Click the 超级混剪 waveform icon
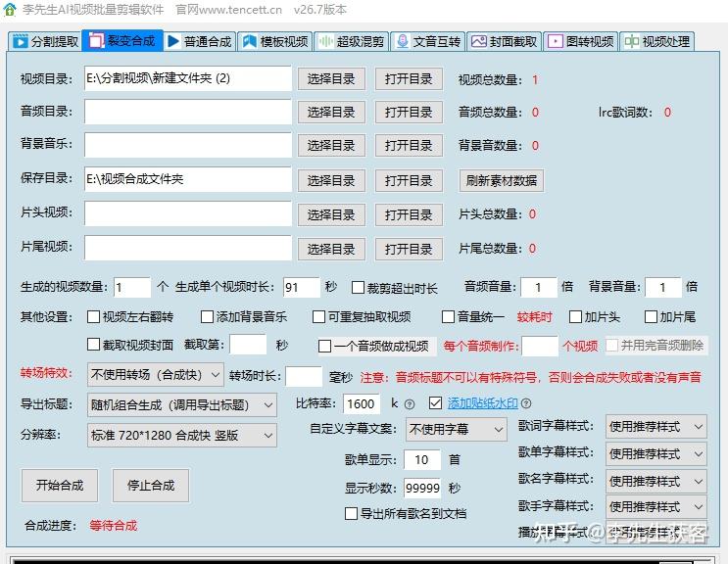 (325, 41)
